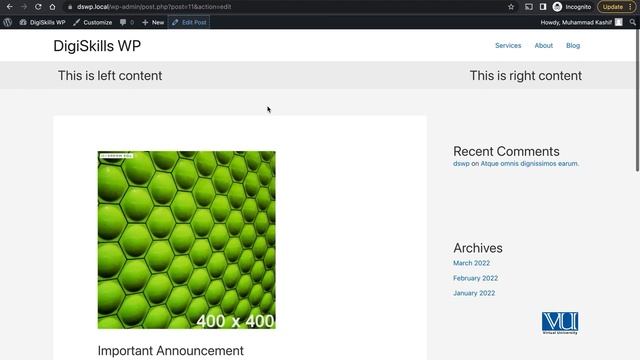This screenshot has width=640, height=360.
Task: Click the 'This is right content' text
Action: [x=526, y=76]
